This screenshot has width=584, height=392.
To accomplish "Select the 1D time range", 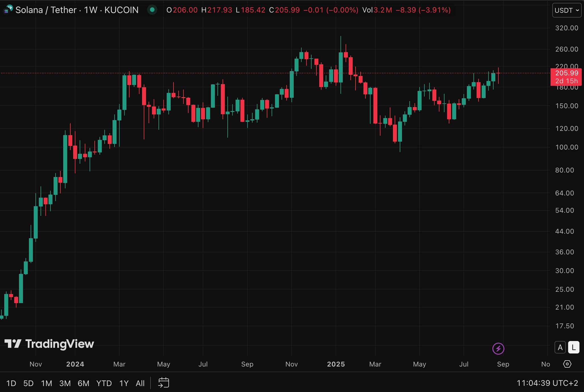I will point(11,383).
